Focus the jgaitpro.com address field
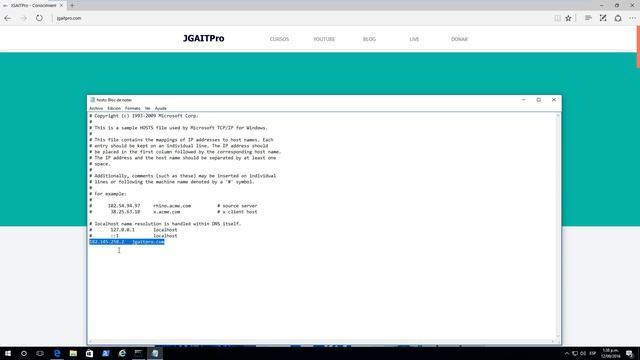Image resolution: width=640 pixels, height=360 pixels. [302, 18]
